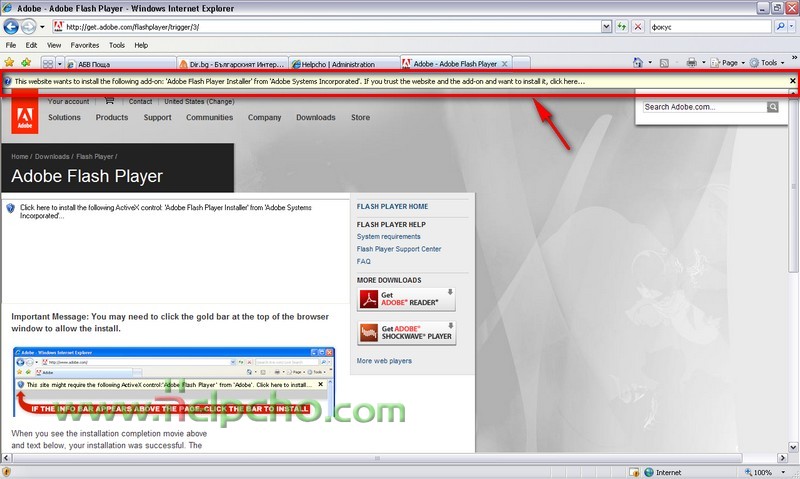Click the Print icon
Image resolution: width=800 pixels, height=479 pixels.
click(x=691, y=62)
